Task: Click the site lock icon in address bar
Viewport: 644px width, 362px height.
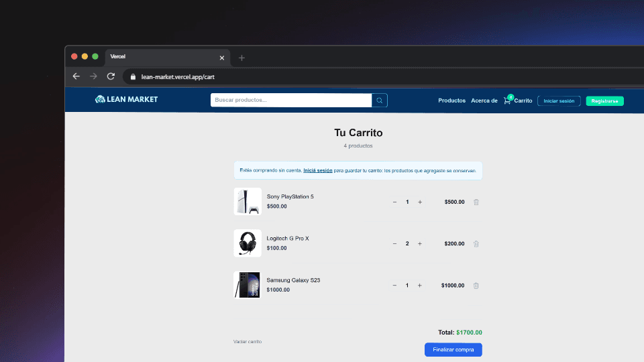Action: click(x=133, y=76)
